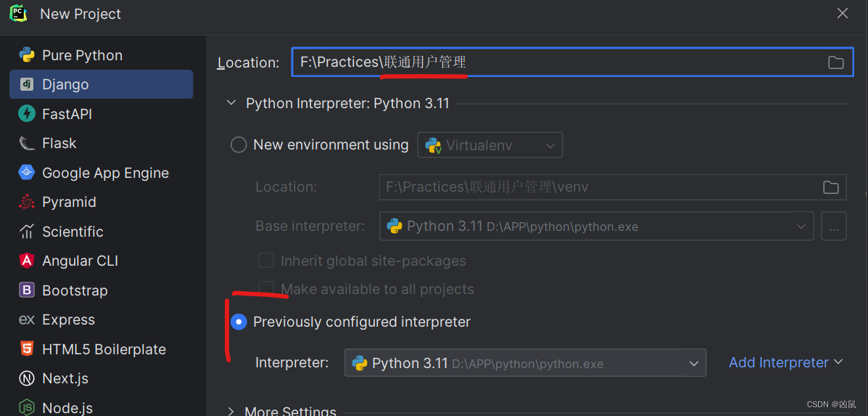Enable Inherit global site-packages checkbox

coord(267,261)
